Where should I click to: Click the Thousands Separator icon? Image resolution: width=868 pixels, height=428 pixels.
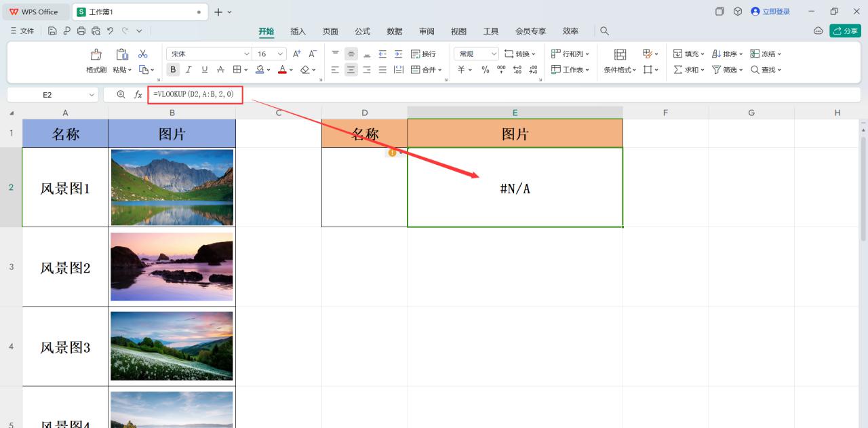(x=501, y=69)
